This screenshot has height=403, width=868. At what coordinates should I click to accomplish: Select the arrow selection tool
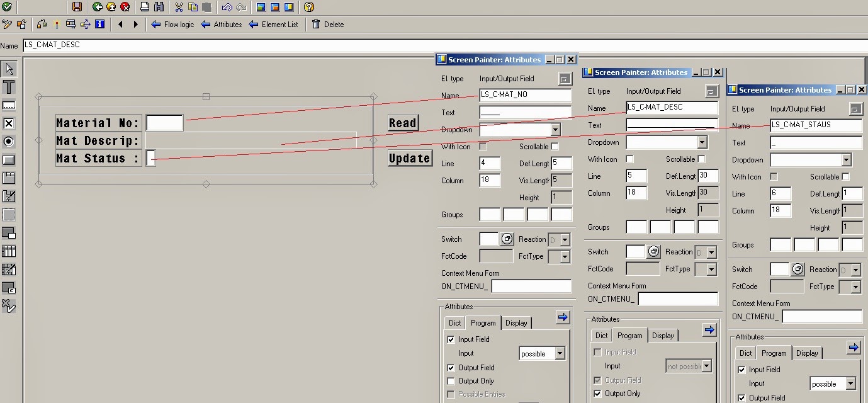tap(9, 68)
